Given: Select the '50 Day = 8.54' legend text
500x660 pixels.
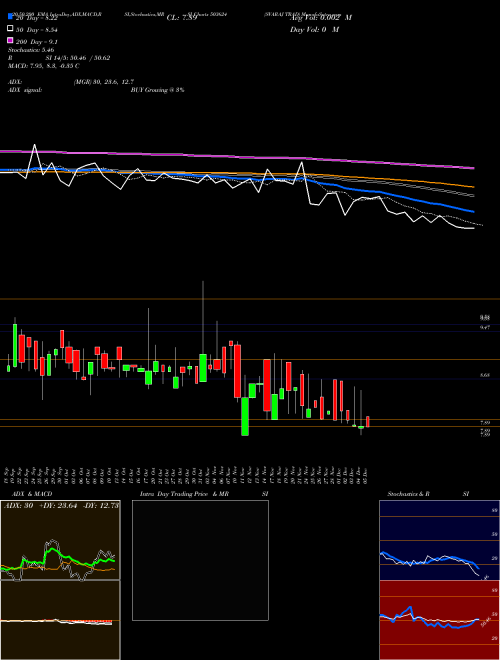Looking at the screenshot, I should pyautogui.click(x=37, y=29).
